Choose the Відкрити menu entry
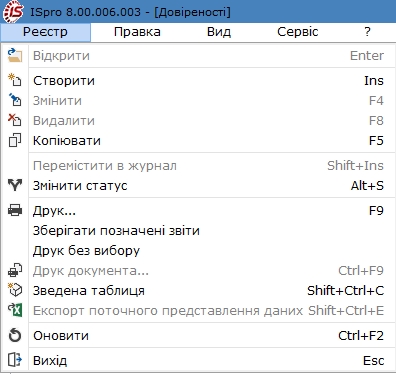This screenshot has height=374, width=396. point(207,55)
